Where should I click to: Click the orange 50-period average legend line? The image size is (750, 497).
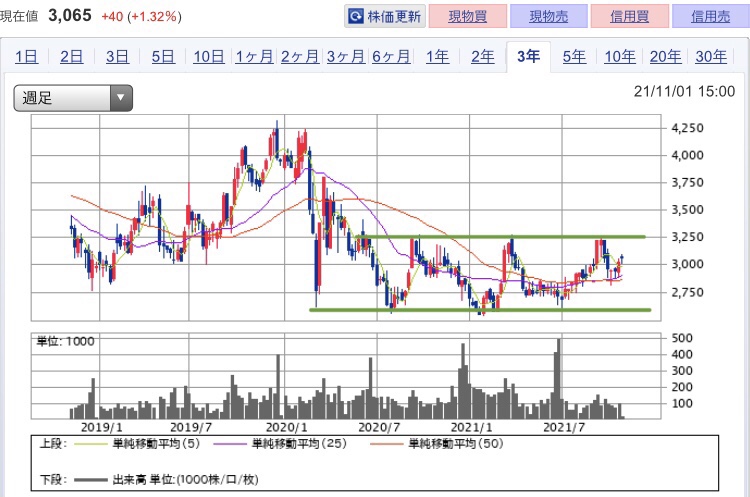click(386, 444)
